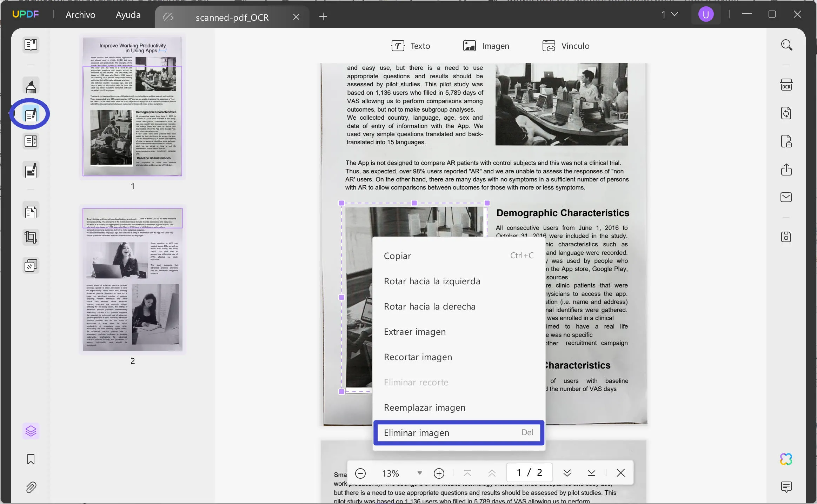The height and width of the screenshot is (504, 817).
Task: Open the Comments panel icon
Action: coord(786,487)
